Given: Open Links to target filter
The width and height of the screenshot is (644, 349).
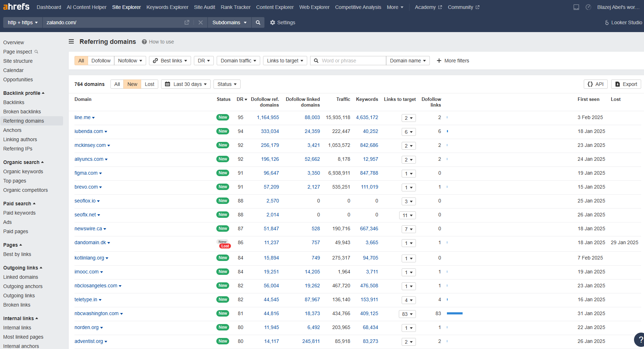Looking at the screenshot, I should pyautogui.click(x=285, y=61).
